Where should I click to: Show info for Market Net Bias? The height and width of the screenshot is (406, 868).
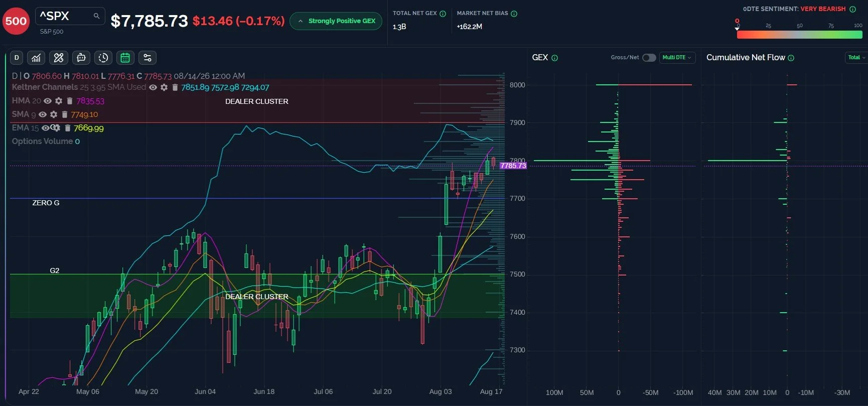coord(514,14)
